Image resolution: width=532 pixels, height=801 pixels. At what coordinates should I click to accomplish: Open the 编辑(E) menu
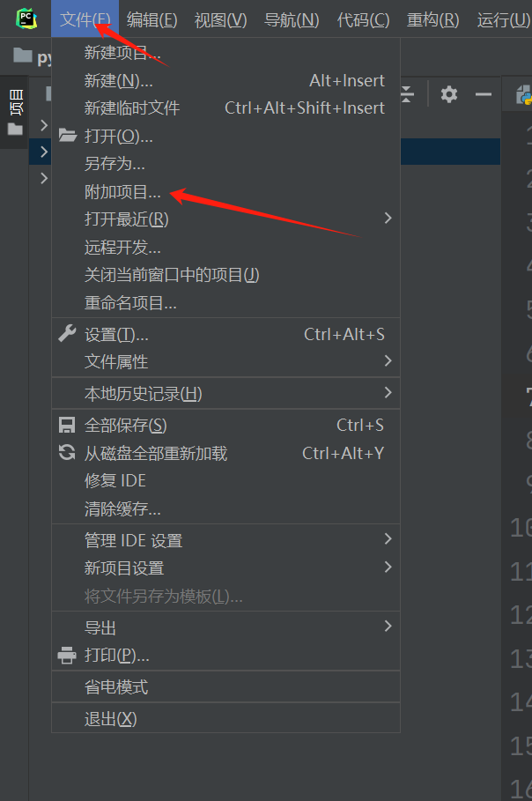click(151, 20)
